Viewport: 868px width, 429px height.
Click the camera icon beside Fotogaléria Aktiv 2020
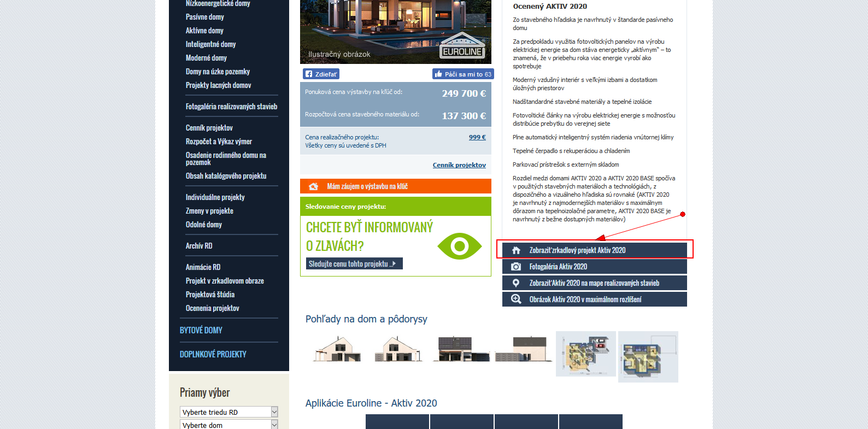pyautogui.click(x=516, y=267)
